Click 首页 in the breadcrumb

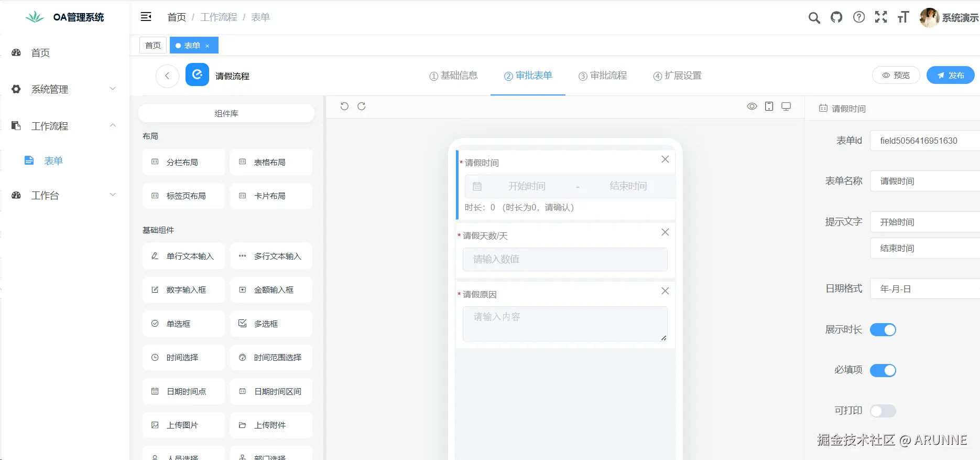(177, 17)
